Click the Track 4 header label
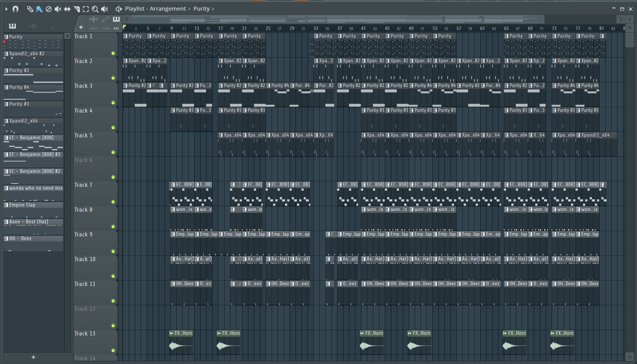The width and height of the screenshot is (637, 364). click(x=83, y=111)
